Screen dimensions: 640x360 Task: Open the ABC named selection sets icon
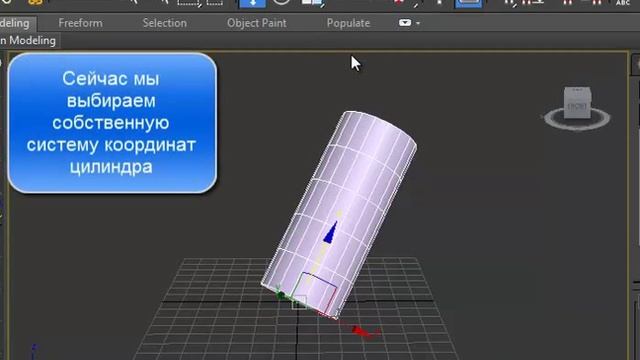click(x=623, y=3)
